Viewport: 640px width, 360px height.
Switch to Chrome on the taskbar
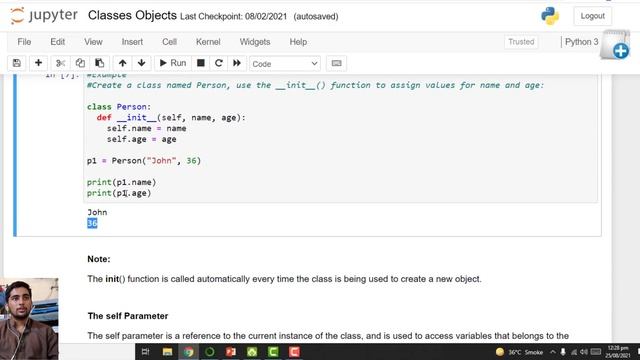point(188,352)
